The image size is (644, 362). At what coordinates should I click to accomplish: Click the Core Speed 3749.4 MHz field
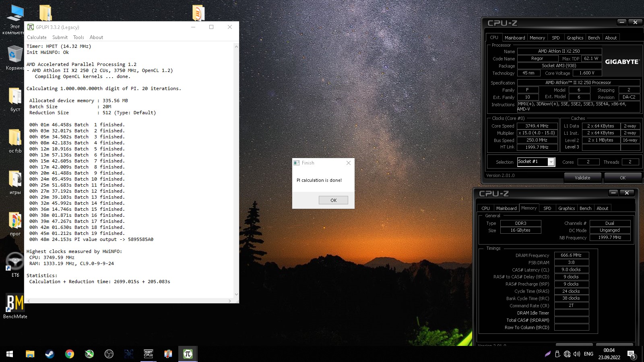tap(537, 126)
